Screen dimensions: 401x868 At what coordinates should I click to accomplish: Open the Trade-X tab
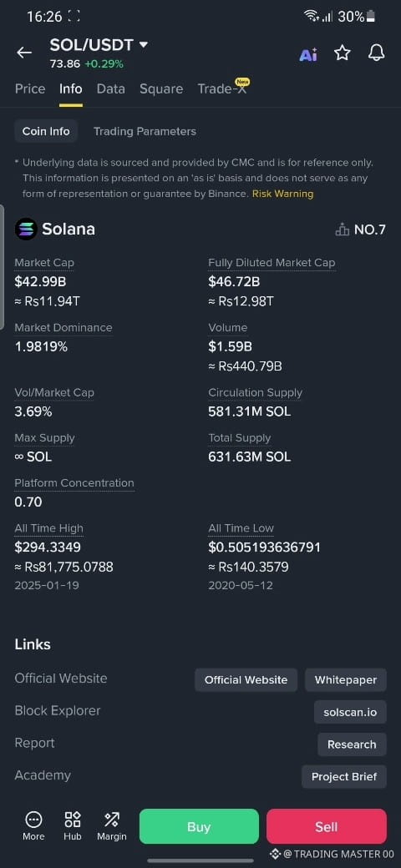click(222, 88)
